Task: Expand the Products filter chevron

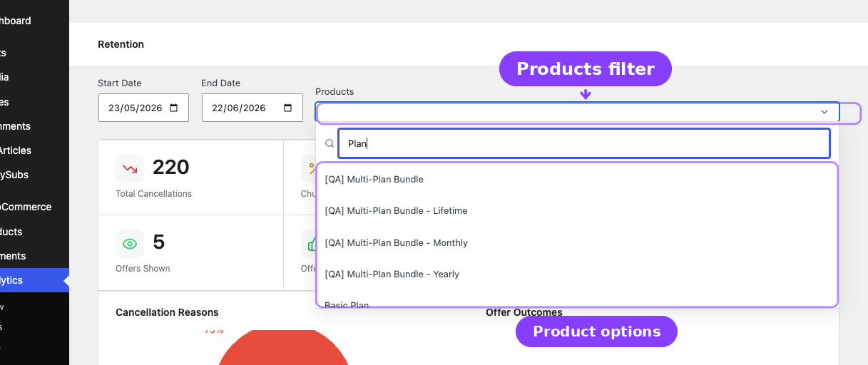Action: point(824,112)
